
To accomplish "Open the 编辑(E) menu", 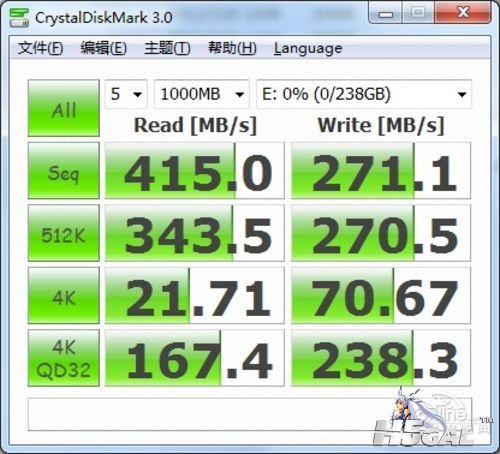I will tap(103, 48).
